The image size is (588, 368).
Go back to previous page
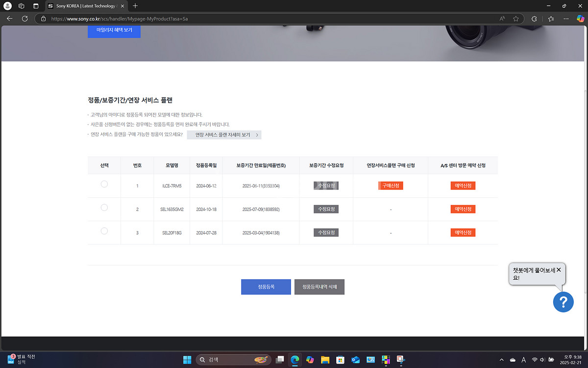[10, 19]
